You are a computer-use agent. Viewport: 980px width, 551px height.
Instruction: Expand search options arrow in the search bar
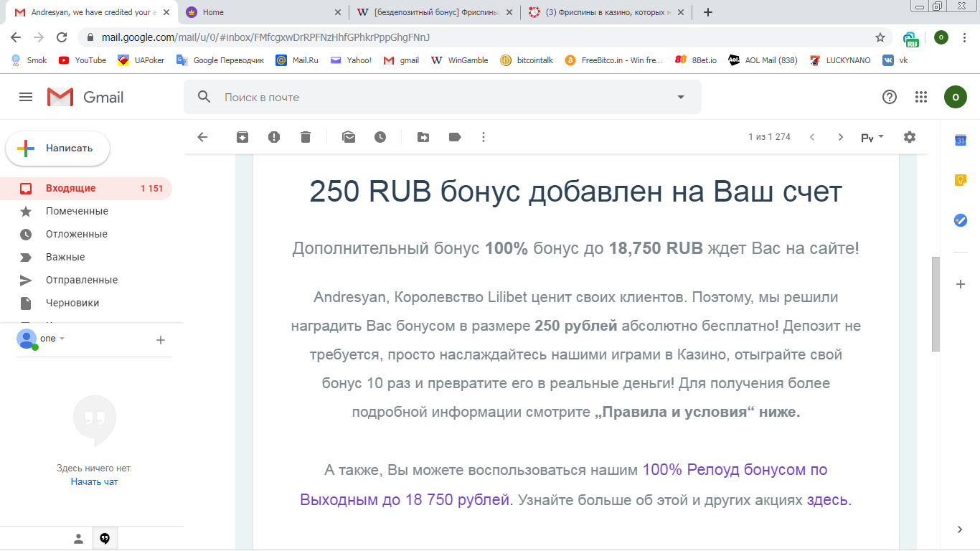[679, 97]
